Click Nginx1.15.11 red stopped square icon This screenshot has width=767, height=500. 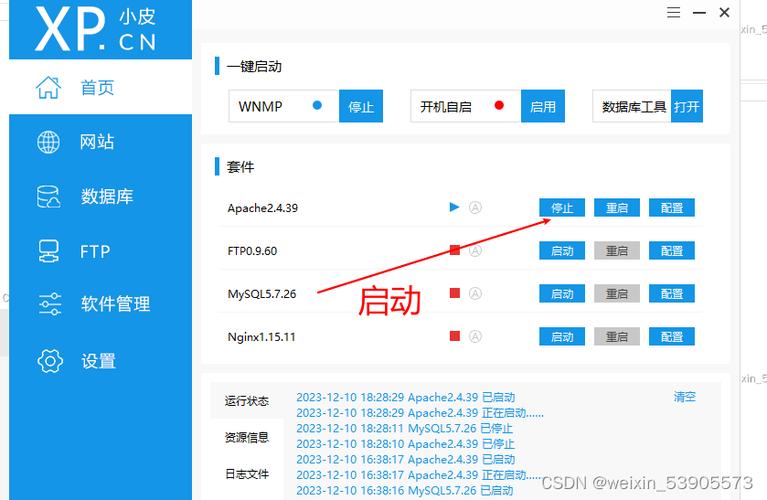point(455,336)
